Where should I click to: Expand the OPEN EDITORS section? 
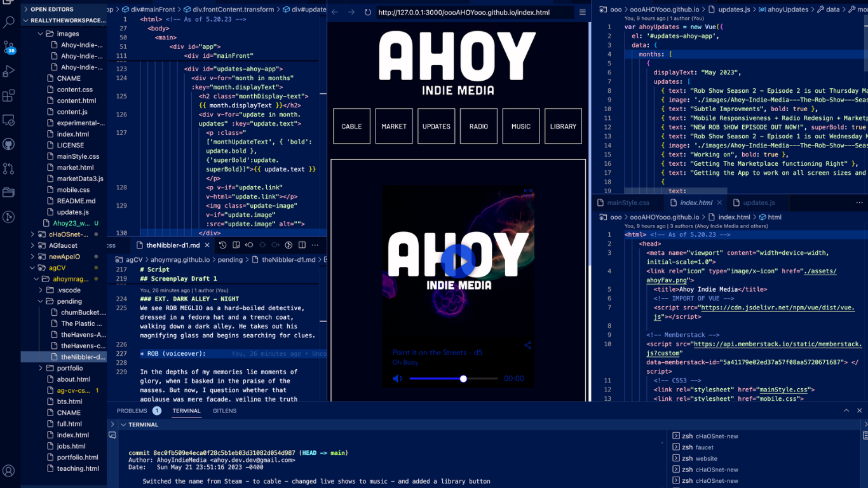pos(51,10)
